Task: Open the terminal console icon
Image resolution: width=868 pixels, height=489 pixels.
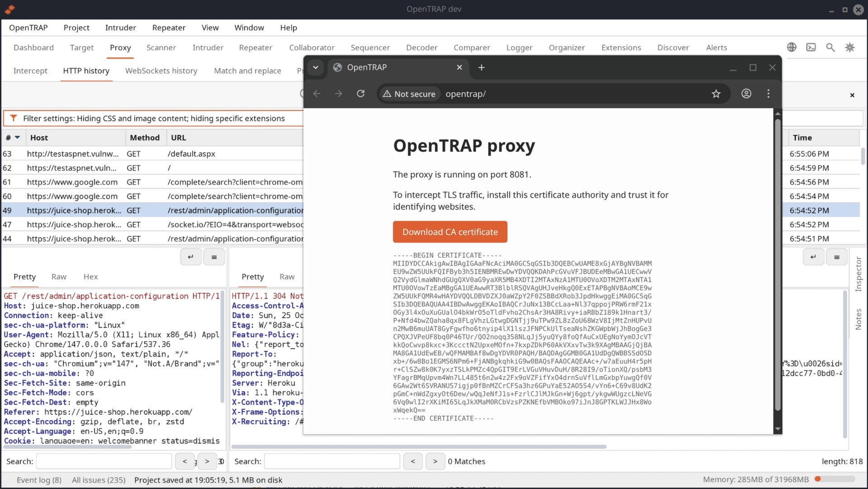Action: coord(811,47)
